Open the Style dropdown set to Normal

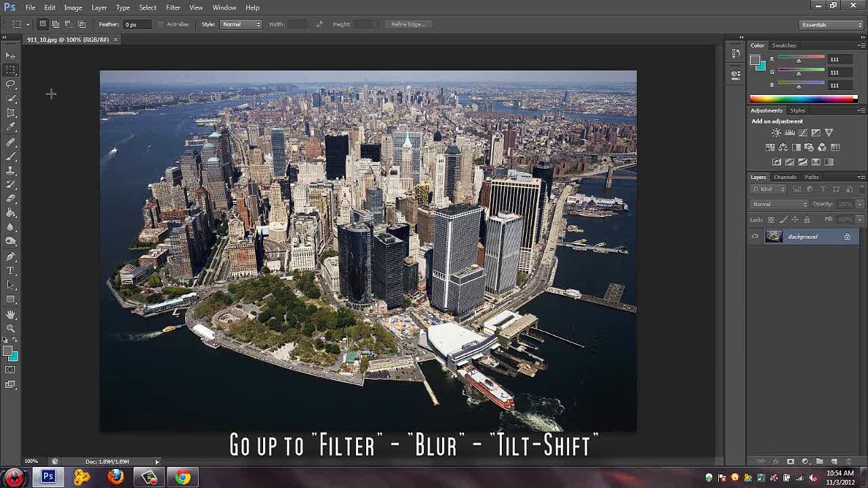241,24
